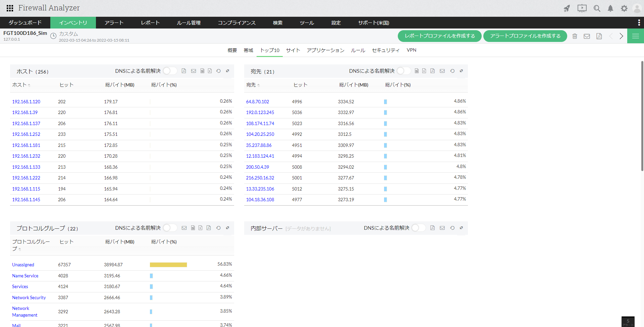This screenshot has width=644, height=327.
Task: Click レポートプロファイルを作成する button
Action: [439, 36]
